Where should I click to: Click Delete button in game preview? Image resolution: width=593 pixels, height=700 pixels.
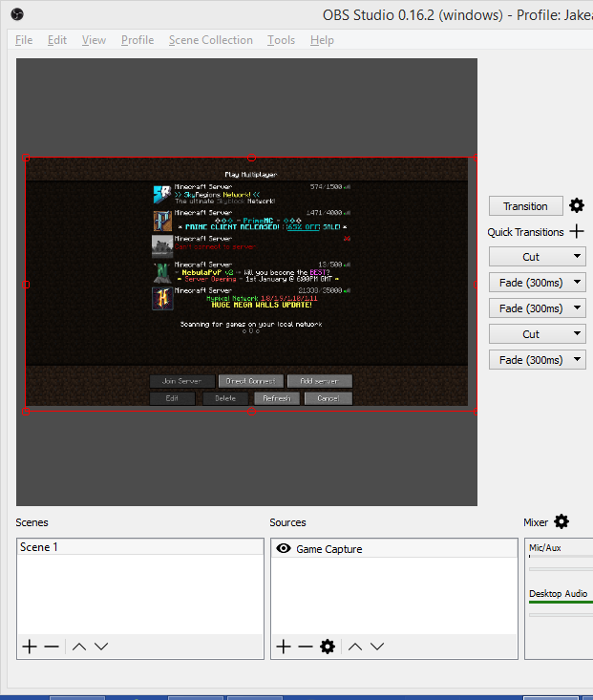pyautogui.click(x=225, y=398)
